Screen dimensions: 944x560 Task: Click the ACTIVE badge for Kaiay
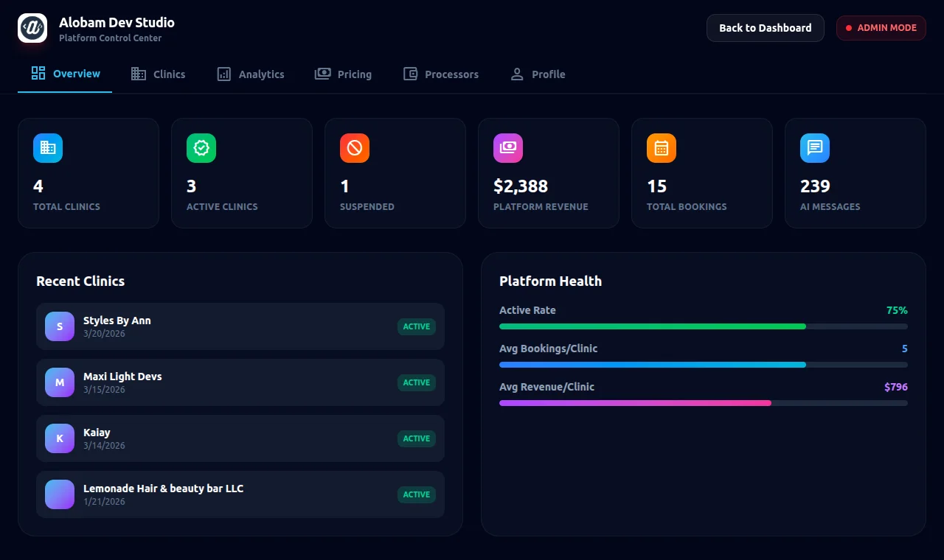point(417,438)
